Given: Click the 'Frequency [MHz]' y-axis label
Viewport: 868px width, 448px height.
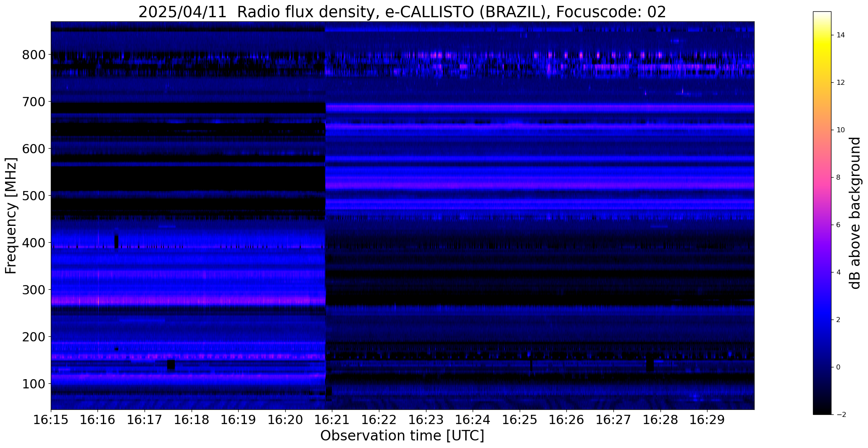Looking at the screenshot, I should coord(11,216).
